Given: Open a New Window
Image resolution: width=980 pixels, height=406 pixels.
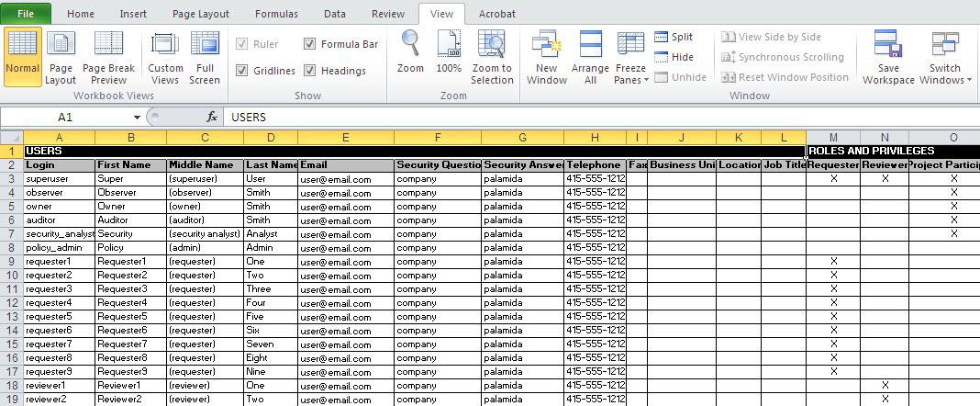Looking at the screenshot, I should click(546, 56).
